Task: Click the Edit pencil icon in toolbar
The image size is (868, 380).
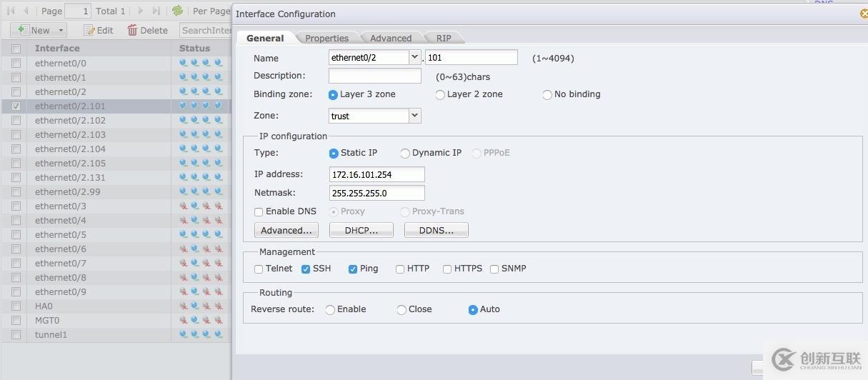Action: (x=89, y=30)
